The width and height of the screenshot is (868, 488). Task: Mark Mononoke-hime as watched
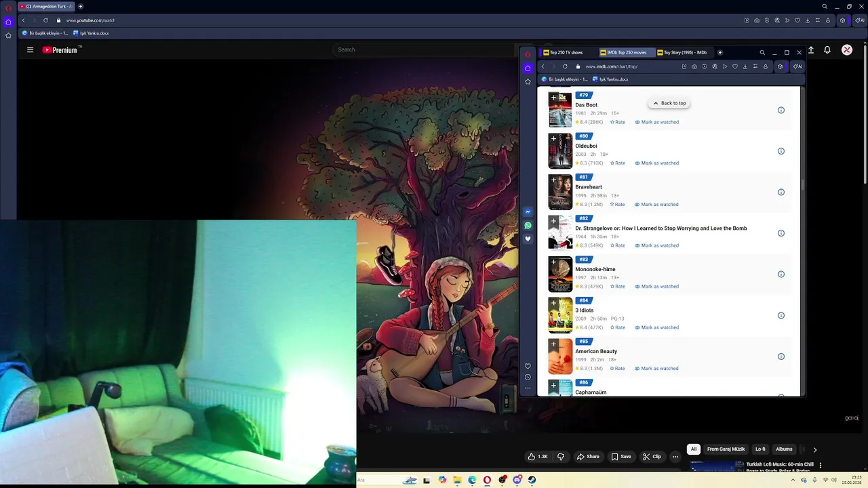(656, 287)
